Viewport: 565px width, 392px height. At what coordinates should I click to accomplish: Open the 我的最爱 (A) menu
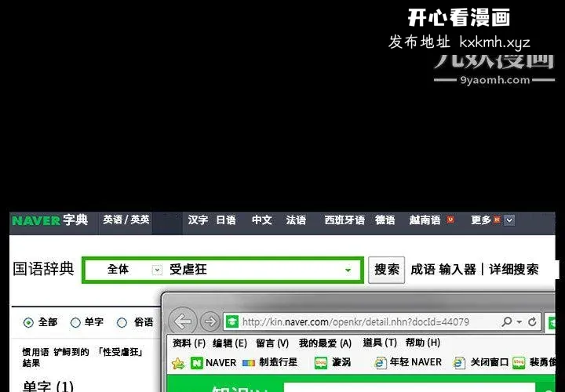325,343
